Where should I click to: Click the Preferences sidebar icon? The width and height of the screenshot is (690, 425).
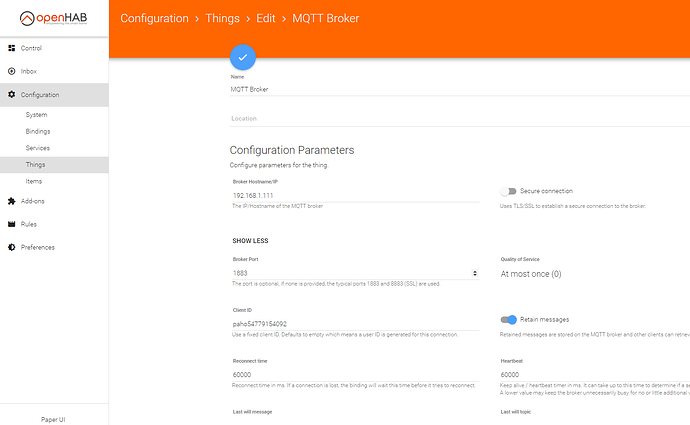[11, 247]
